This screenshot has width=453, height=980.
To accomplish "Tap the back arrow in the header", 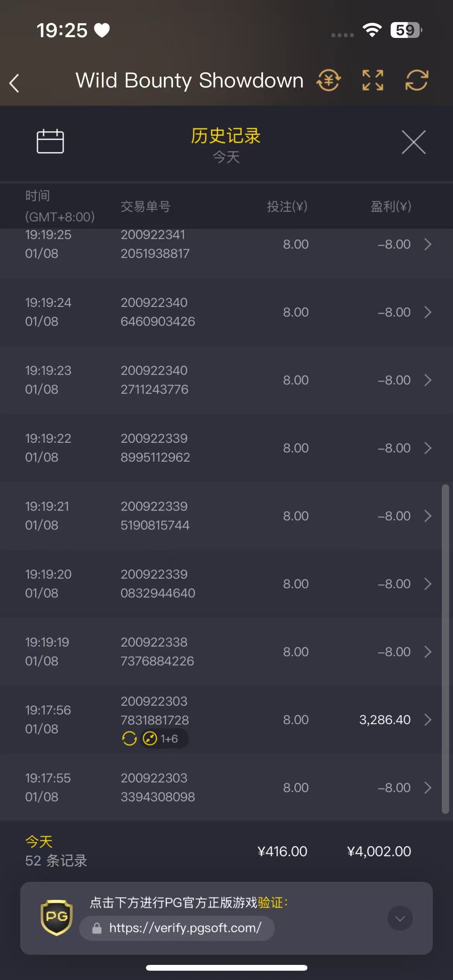I will tap(14, 83).
